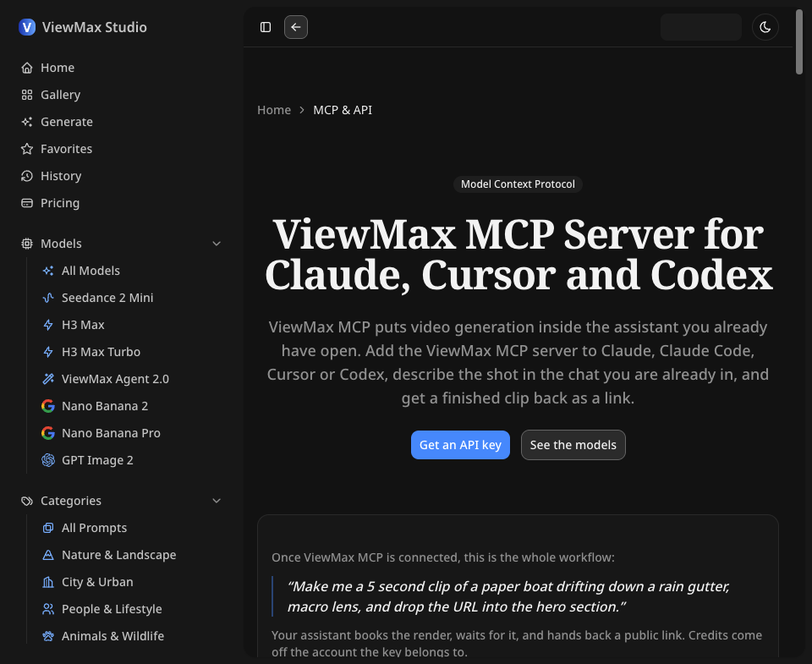Click the Google icon beside Nano Banana Pro

tap(48, 433)
